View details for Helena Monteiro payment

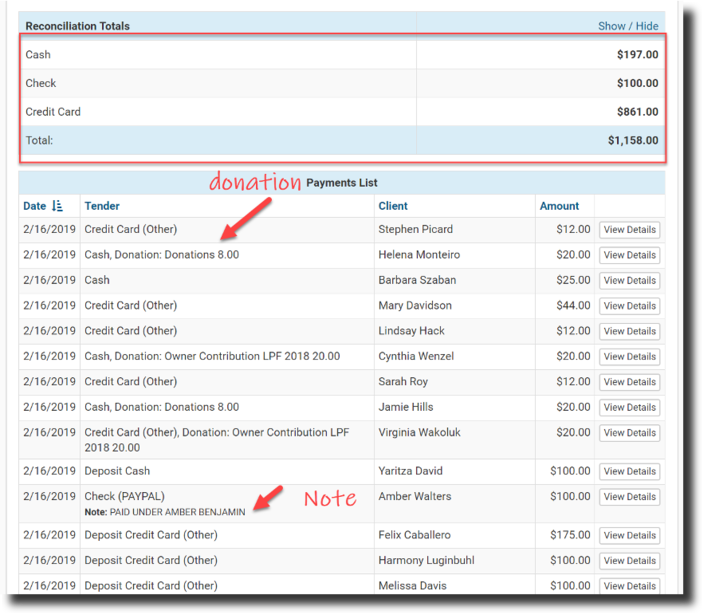(629, 255)
